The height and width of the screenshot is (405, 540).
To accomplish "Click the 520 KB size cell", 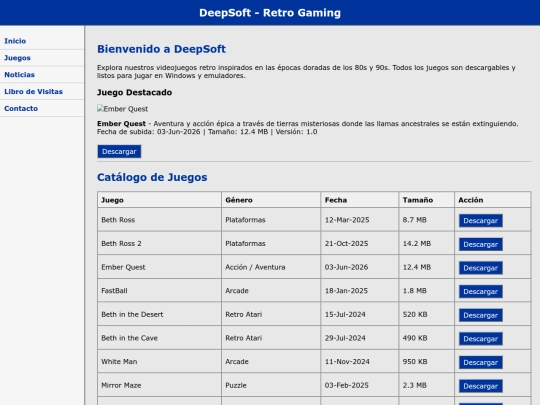I will [x=427, y=314].
